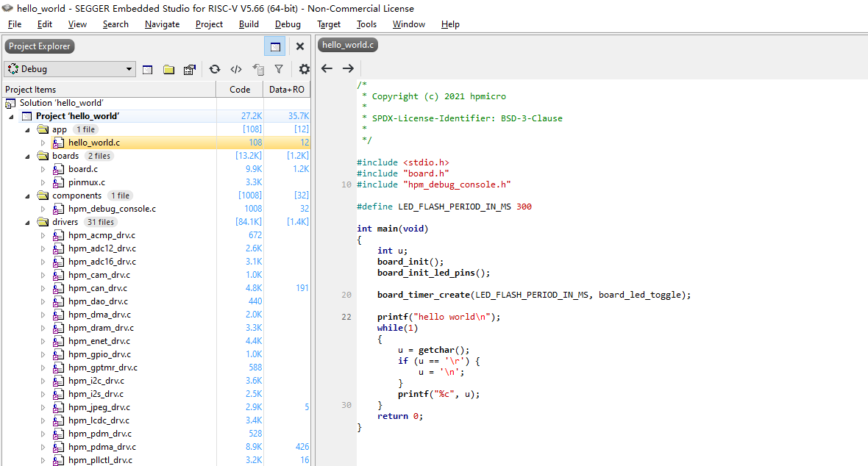This screenshot has width=868, height=466.
Task: Click the Code column header
Action: coord(240,90)
